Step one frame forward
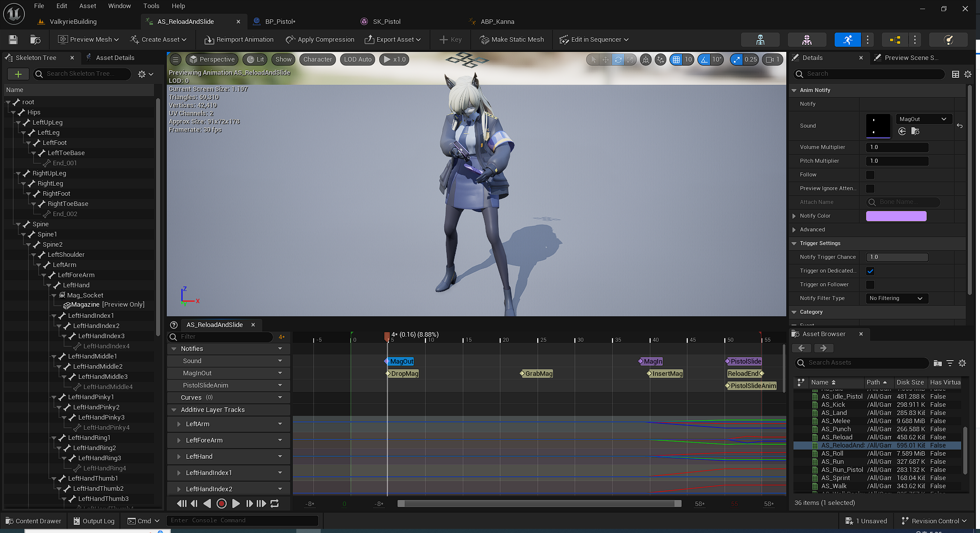980x533 pixels. (249, 504)
